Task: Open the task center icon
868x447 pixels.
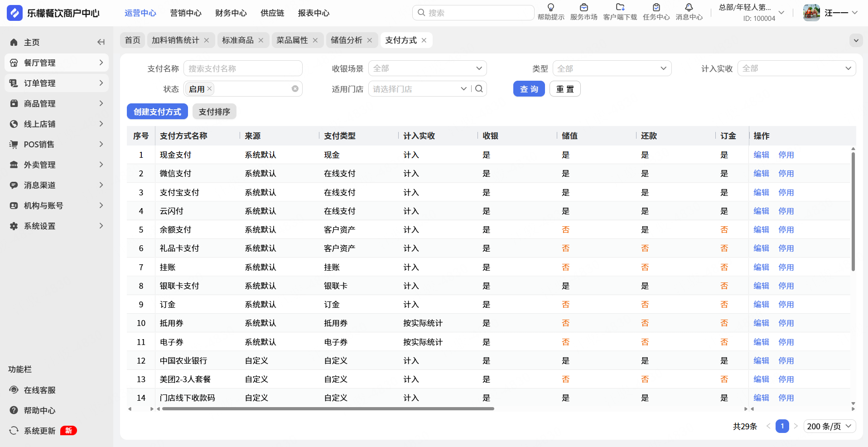Action: 656,8
